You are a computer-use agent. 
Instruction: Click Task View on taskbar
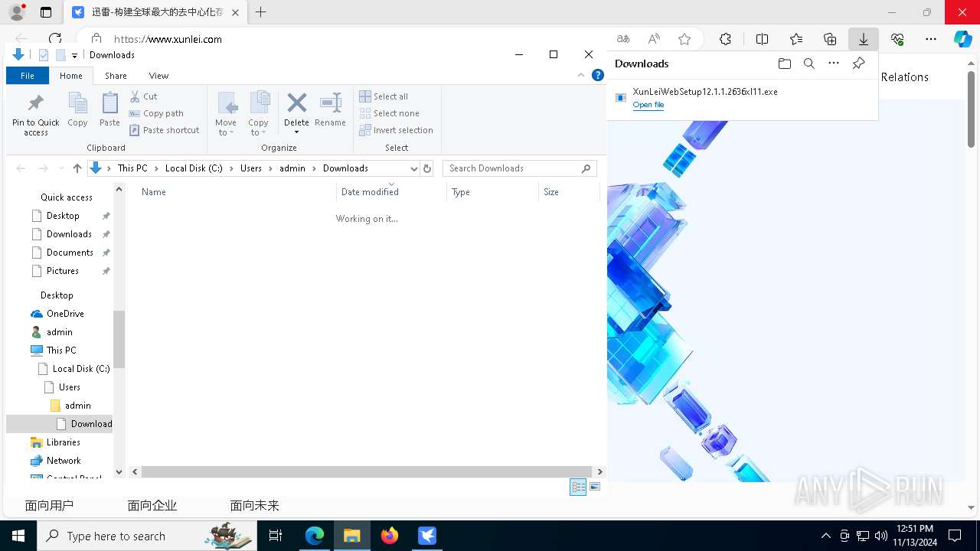(x=276, y=536)
